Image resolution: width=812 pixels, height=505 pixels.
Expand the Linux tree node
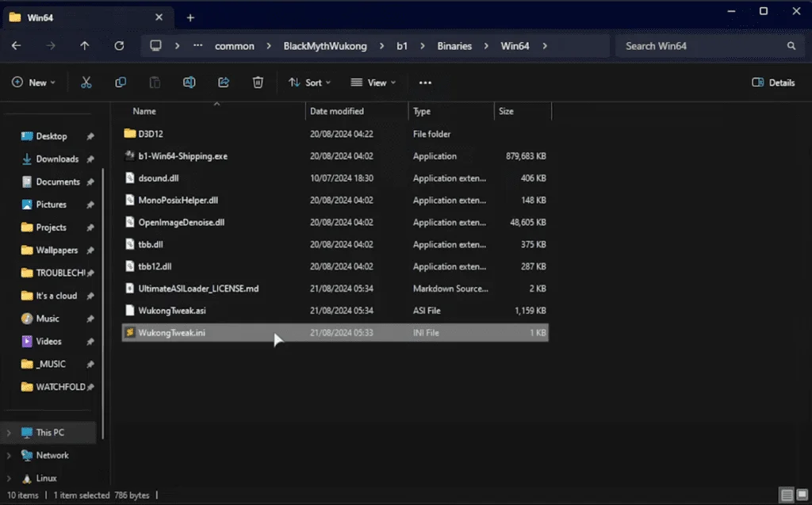click(9, 478)
